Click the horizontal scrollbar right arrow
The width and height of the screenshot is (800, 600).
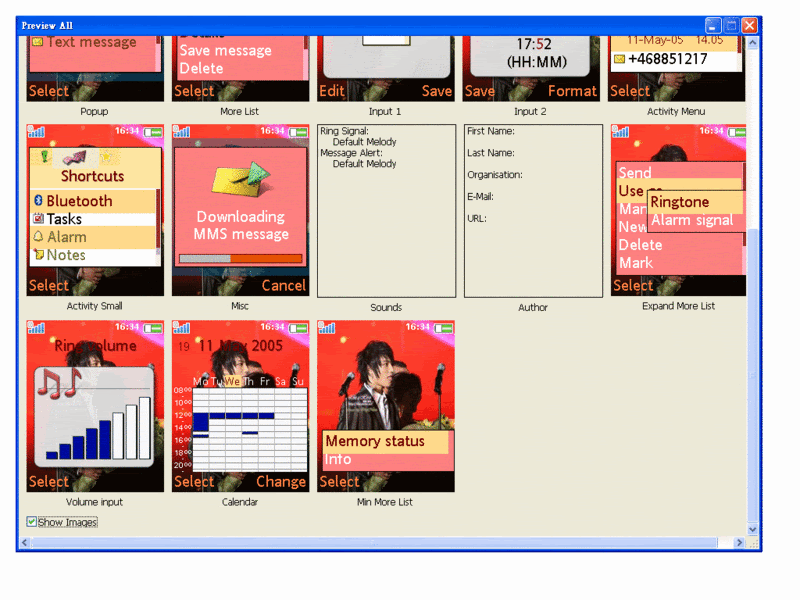coord(739,542)
